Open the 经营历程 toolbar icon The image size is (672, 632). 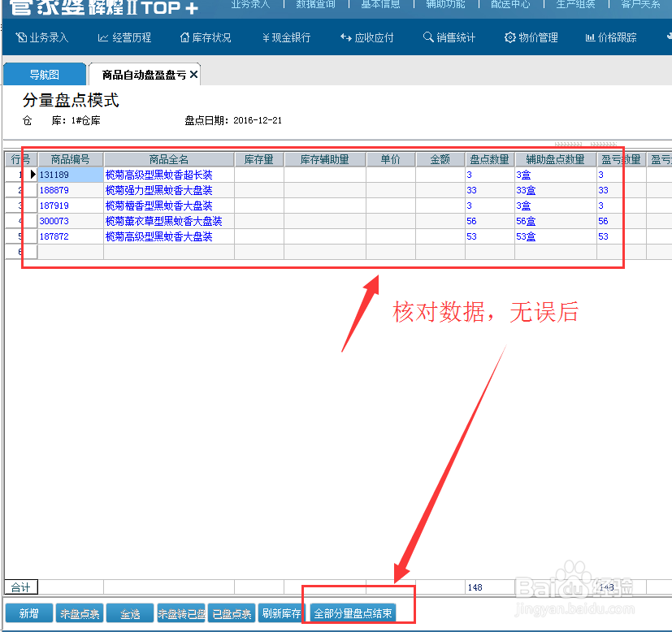click(x=124, y=37)
